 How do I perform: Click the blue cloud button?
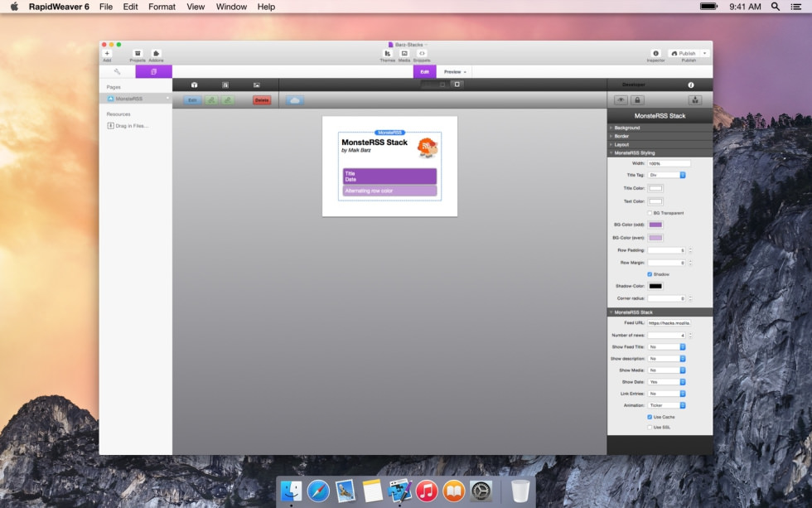(295, 100)
